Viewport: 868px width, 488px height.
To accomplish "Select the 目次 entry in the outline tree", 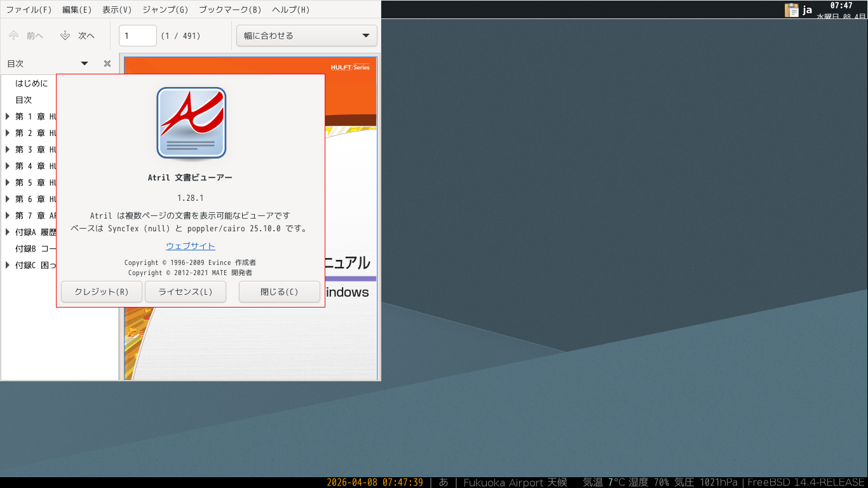I will pos(24,100).
